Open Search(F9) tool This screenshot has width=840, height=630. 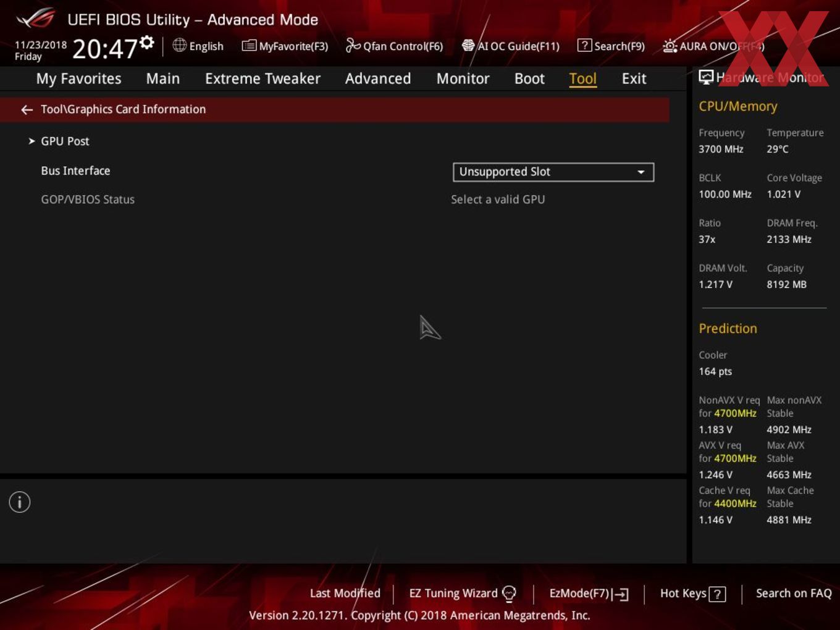[611, 46]
